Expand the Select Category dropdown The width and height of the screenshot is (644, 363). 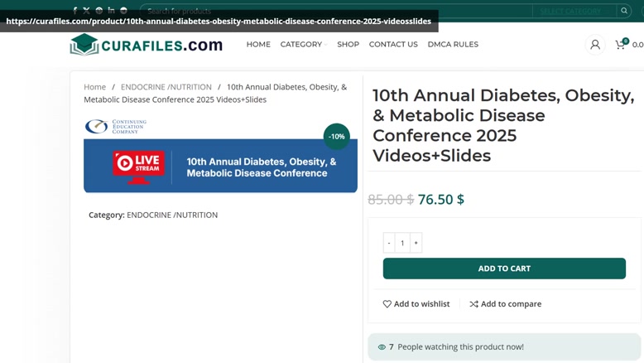574,11
